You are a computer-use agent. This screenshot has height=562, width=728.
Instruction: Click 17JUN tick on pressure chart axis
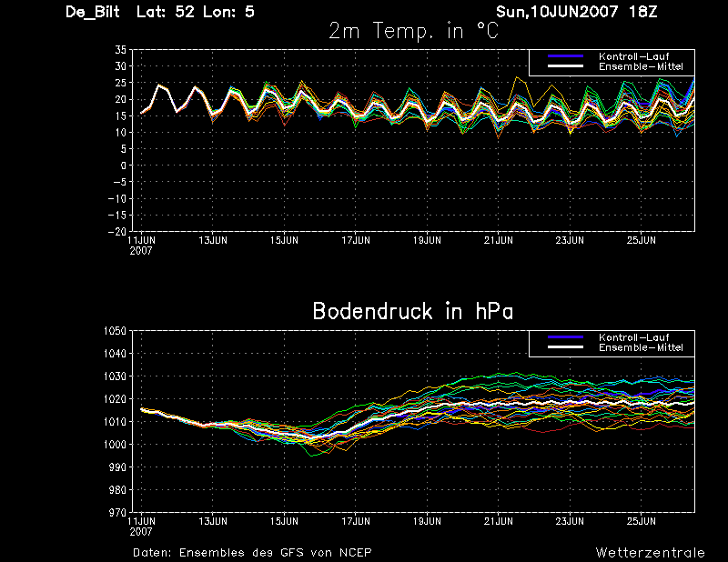[x=356, y=521]
